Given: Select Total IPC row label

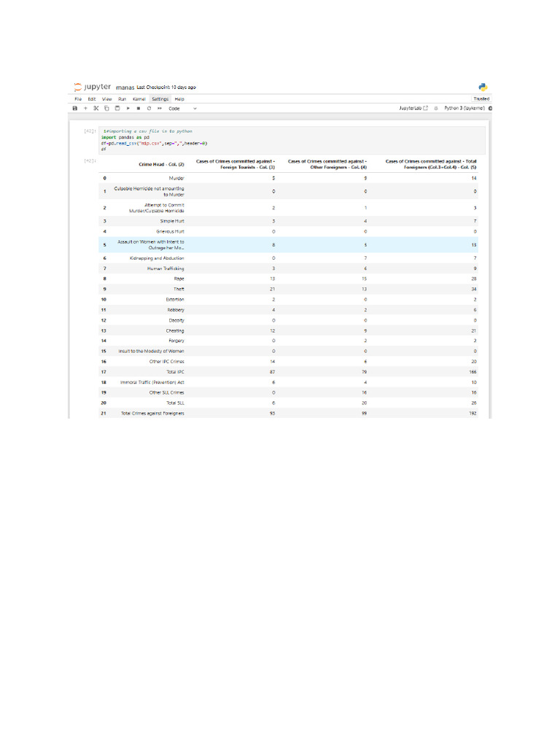Looking at the screenshot, I should (x=175, y=372).
